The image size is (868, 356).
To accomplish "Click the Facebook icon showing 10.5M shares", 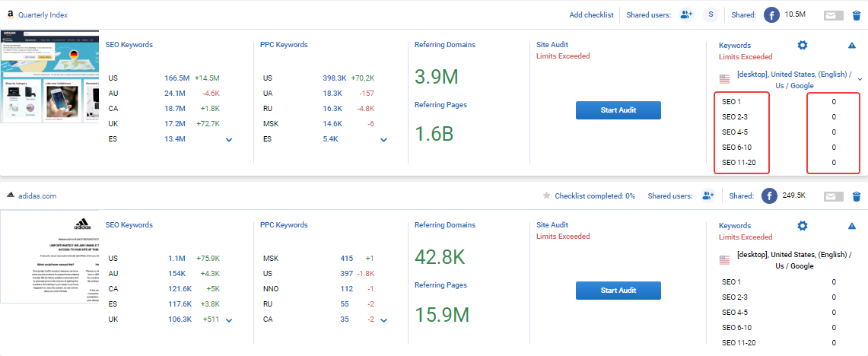I will pyautogui.click(x=771, y=15).
